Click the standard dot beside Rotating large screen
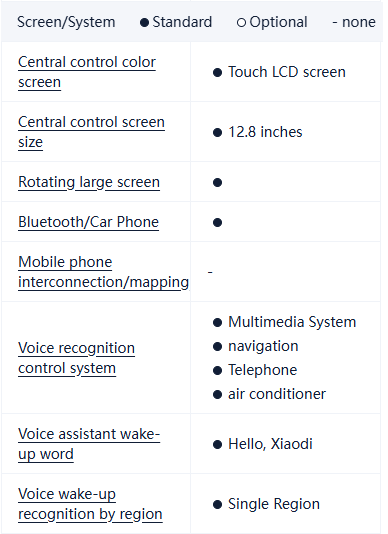Image resolution: width=388 pixels, height=534 pixels. pos(217,183)
